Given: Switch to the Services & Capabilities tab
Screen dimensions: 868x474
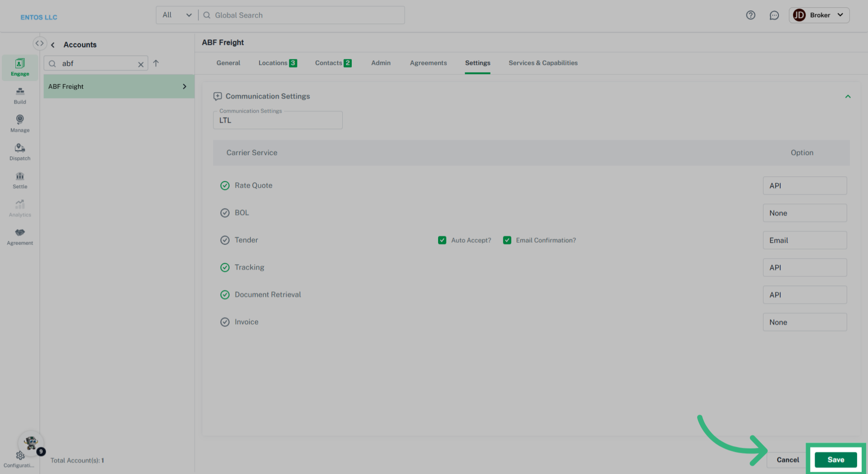Looking at the screenshot, I should point(542,63).
